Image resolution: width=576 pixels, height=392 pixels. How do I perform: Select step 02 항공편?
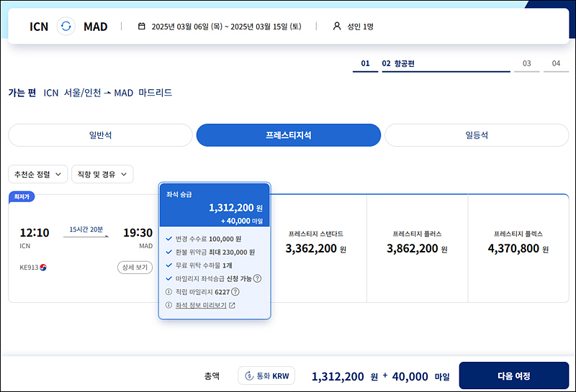(446, 64)
